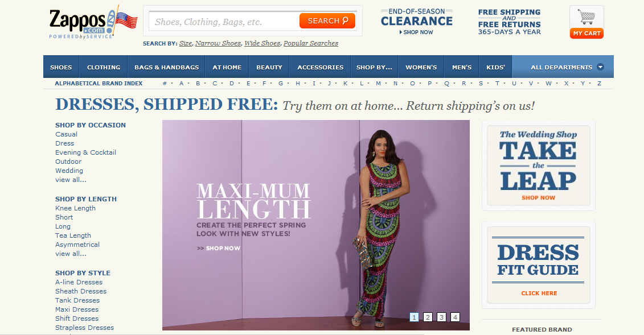Screen dimensions: 644x335
Task: Select slide 4 of the banner carousel
Action: tap(454, 317)
